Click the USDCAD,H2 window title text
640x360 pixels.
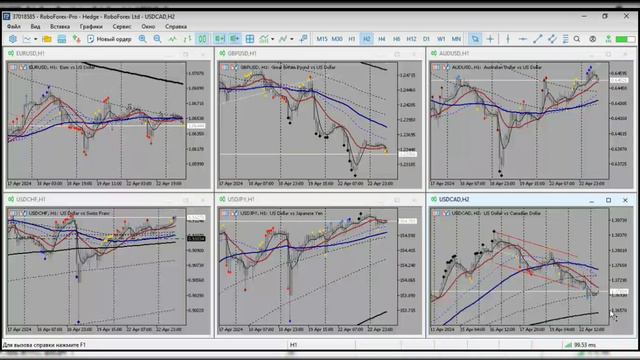(454, 199)
